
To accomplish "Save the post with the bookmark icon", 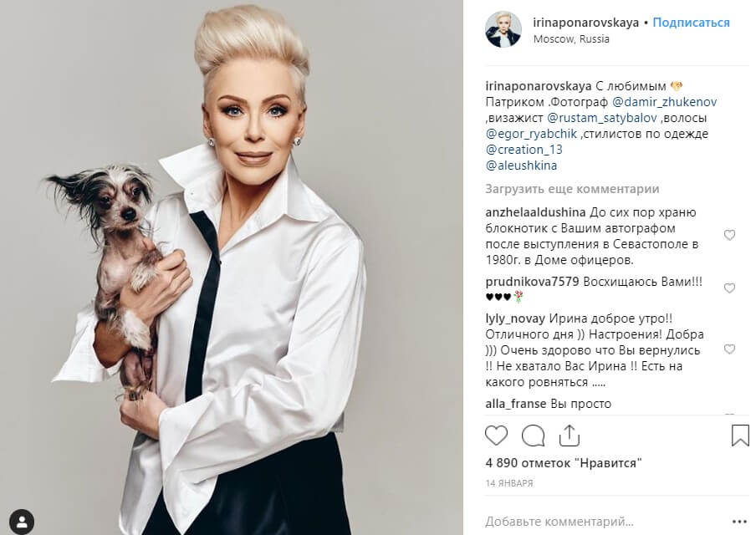I will coord(740,436).
